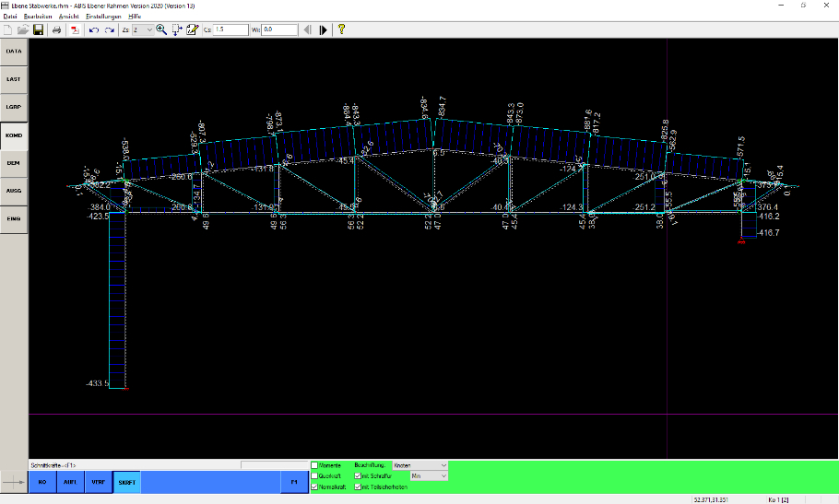Click the value -433.5 at column base
839x504 pixels.
(x=98, y=383)
